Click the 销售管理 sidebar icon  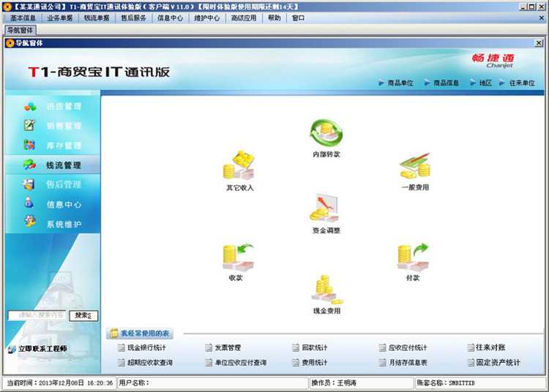tap(29, 125)
